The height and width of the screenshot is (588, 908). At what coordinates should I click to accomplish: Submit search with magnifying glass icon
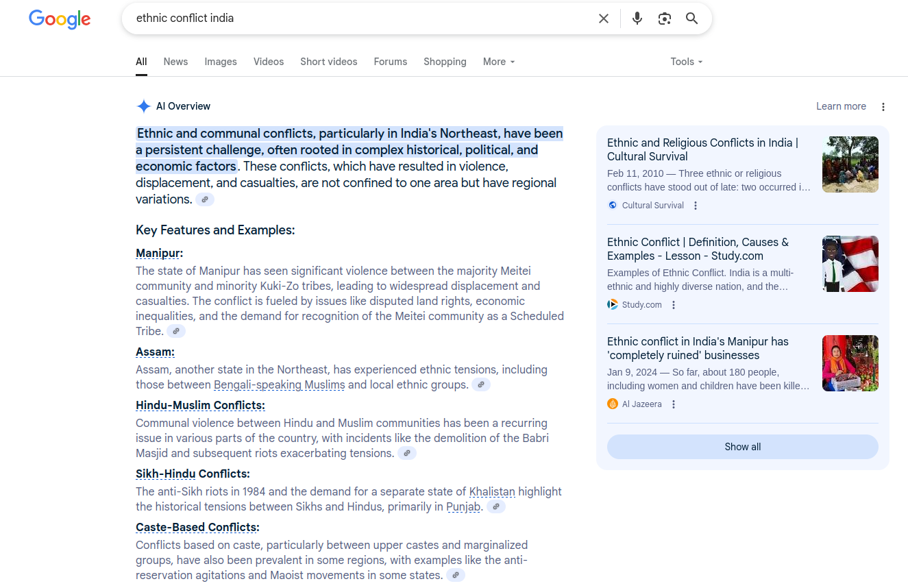click(692, 19)
